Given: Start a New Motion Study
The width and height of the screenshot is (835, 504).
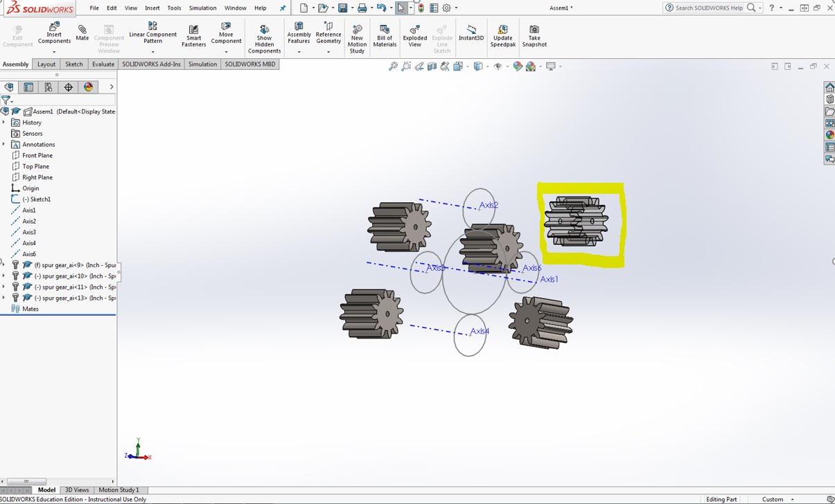Looking at the screenshot, I should (x=357, y=39).
